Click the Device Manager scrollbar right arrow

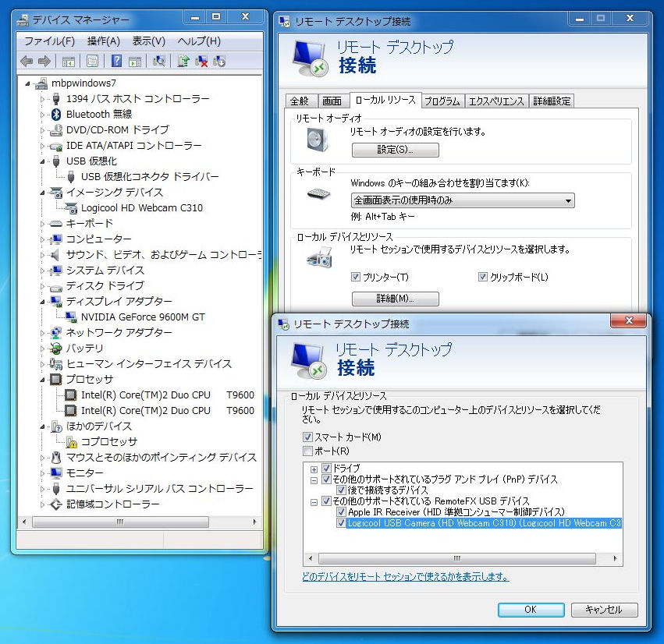[x=254, y=522]
